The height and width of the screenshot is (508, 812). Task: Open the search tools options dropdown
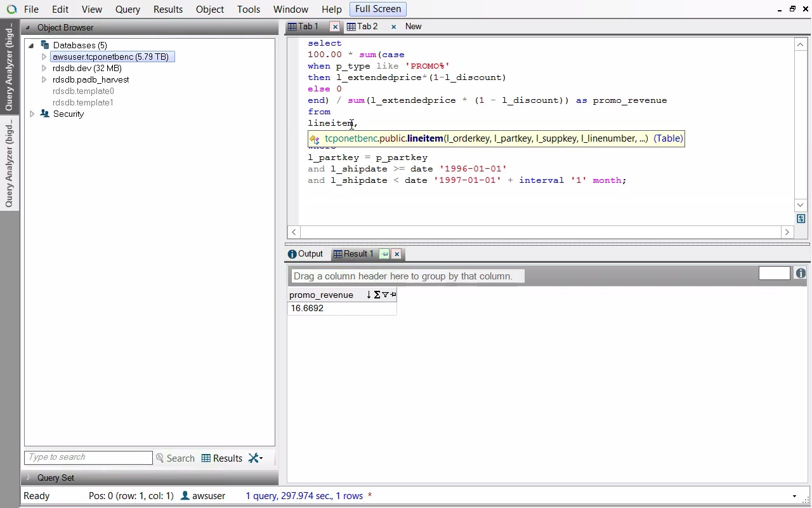256,458
